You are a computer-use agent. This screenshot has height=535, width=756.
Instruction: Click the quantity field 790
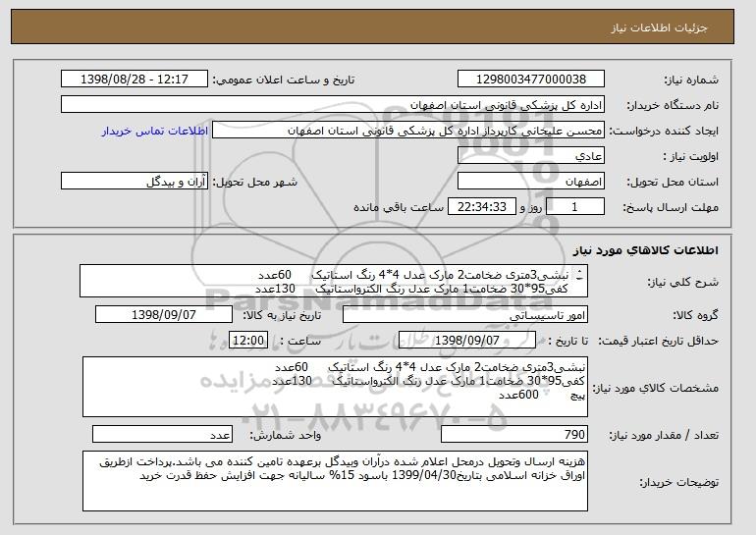point(514,434)
